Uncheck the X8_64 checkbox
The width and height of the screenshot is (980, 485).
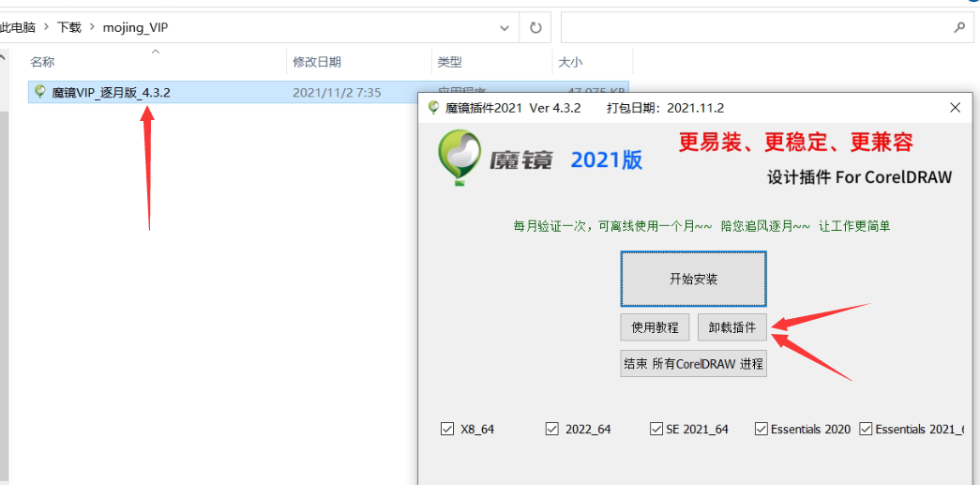click(447, 429)
